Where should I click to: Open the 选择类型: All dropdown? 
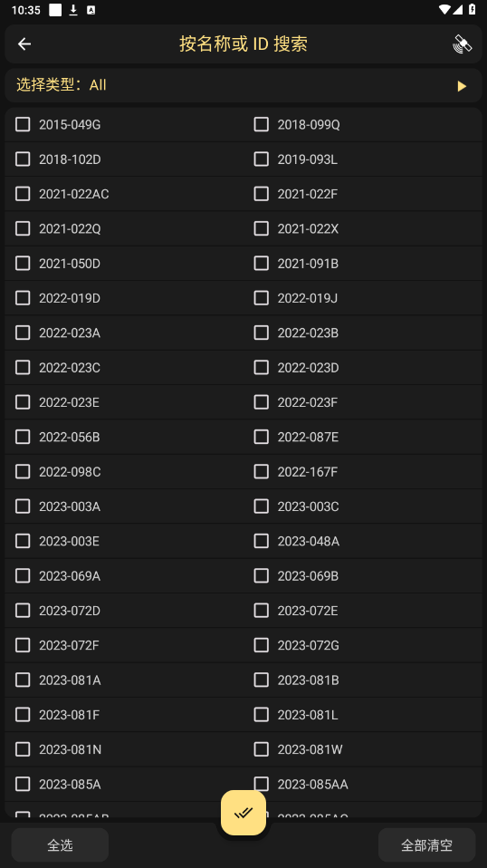tap(243, 85)
